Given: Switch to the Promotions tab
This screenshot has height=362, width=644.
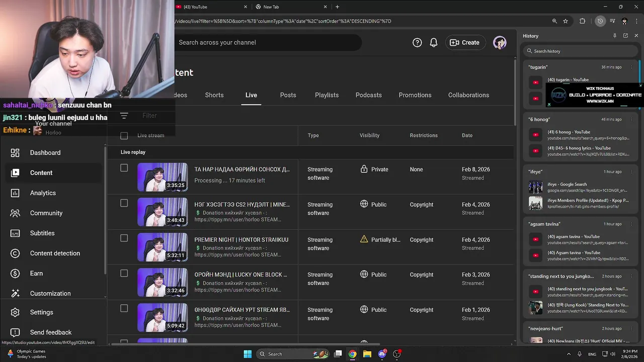Looking at the screenshot, I should [x=415, y=95].
